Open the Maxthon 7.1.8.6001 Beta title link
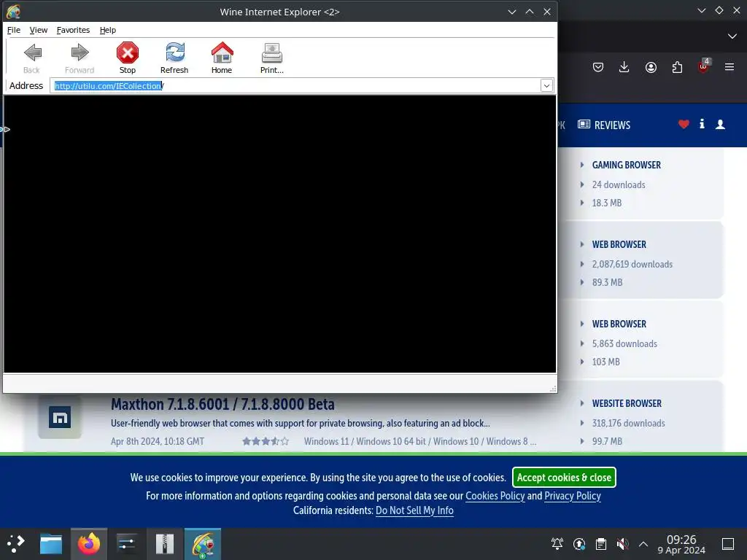Screen dimensions: 747x560 [x=222, y=404]
